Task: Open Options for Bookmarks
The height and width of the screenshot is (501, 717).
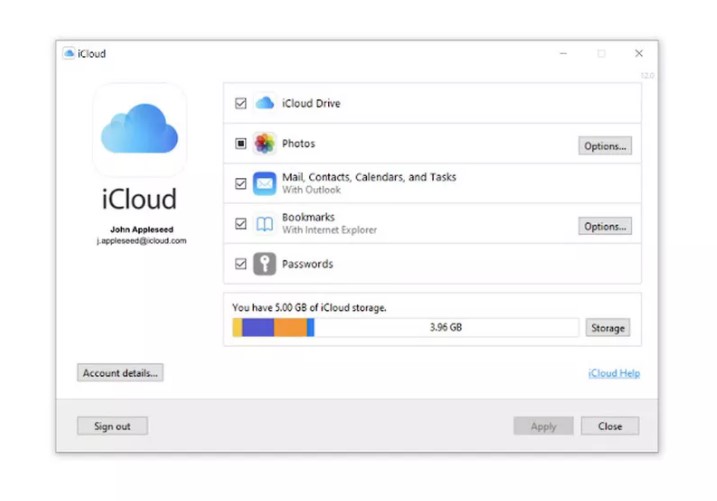Action: coord(605,226)
